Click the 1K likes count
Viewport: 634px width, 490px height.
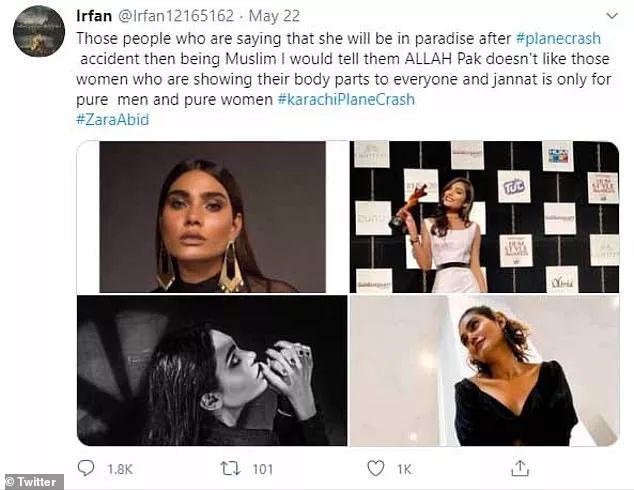(405, 468)
